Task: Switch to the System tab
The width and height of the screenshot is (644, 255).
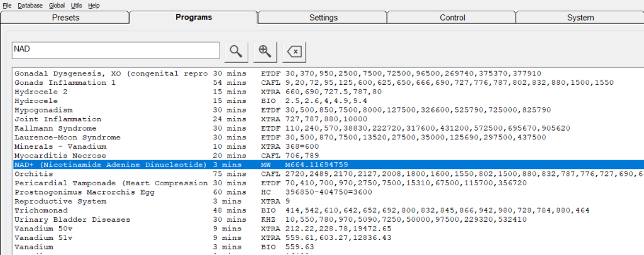Action: [x=579, y=18]
